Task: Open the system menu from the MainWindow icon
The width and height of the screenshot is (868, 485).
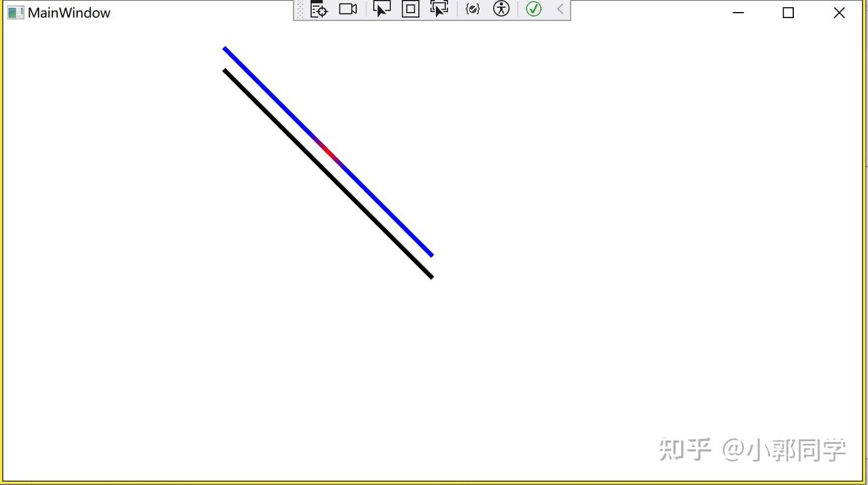Action: (14, 12)
